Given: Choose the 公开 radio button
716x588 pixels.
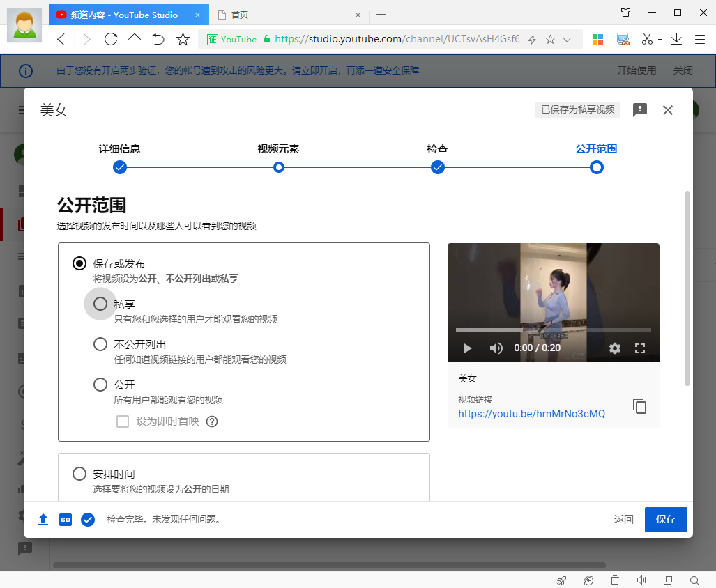Looking at the screenshot, I should click(x=100, y=385).
